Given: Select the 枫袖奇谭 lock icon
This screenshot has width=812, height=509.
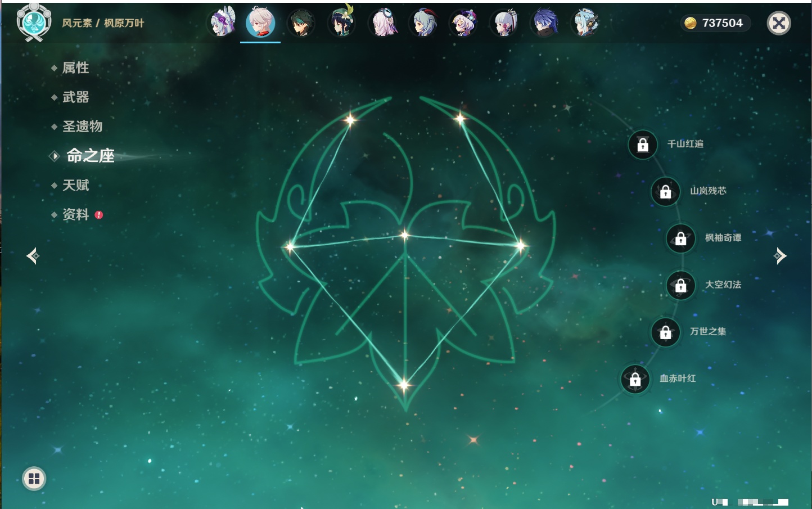Looking at the screenshot, I should coord(681,238).
